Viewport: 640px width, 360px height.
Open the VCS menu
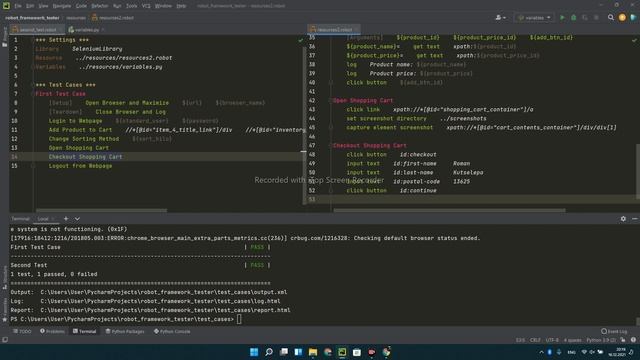(x=146, y=6)
